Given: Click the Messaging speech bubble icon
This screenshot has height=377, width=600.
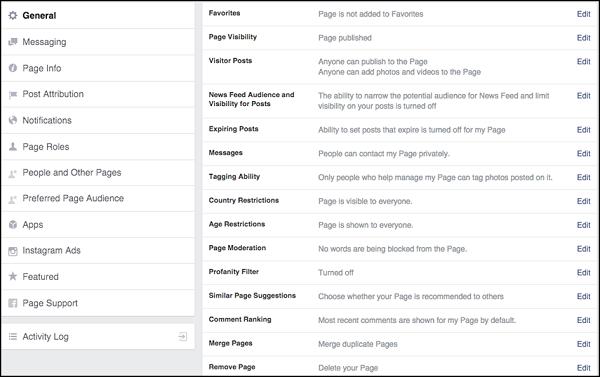Looking at the screenshot, I should click(13, 41).
